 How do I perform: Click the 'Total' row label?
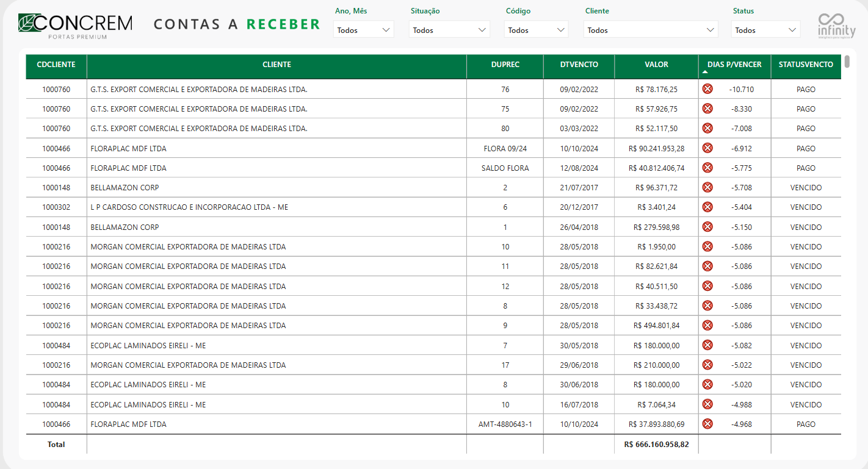click(x=56, y=444)
